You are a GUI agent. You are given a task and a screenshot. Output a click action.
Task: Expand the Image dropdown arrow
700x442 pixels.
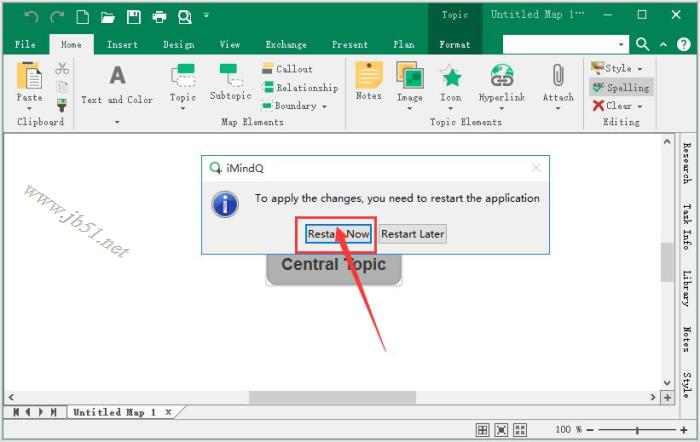point(409,108)
